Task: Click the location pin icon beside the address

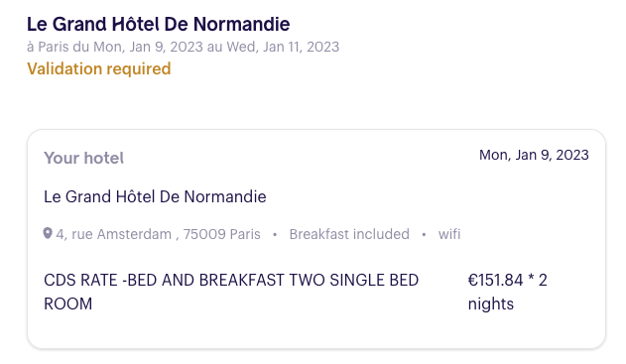Action: coord(48,233)
